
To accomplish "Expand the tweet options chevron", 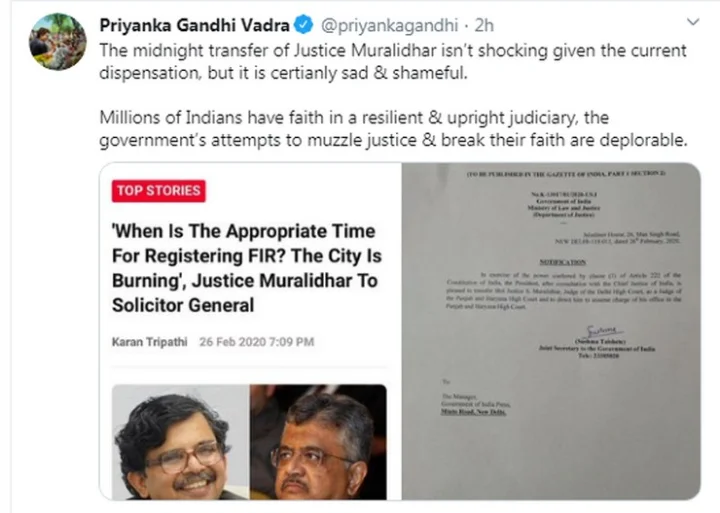I will (692, 22).
